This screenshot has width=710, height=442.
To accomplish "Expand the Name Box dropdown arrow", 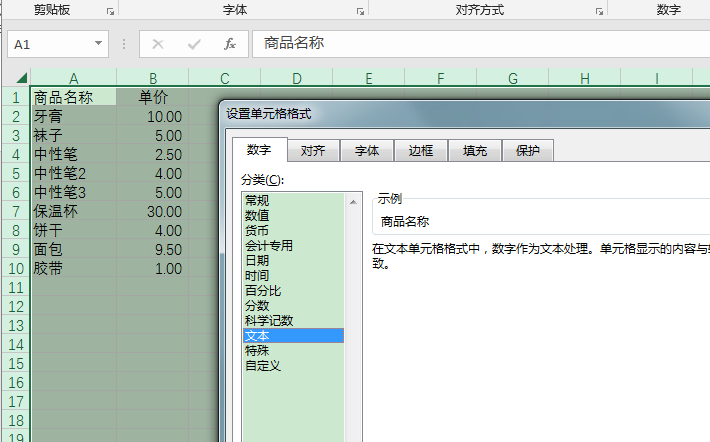I will click(x=98, y=44).
